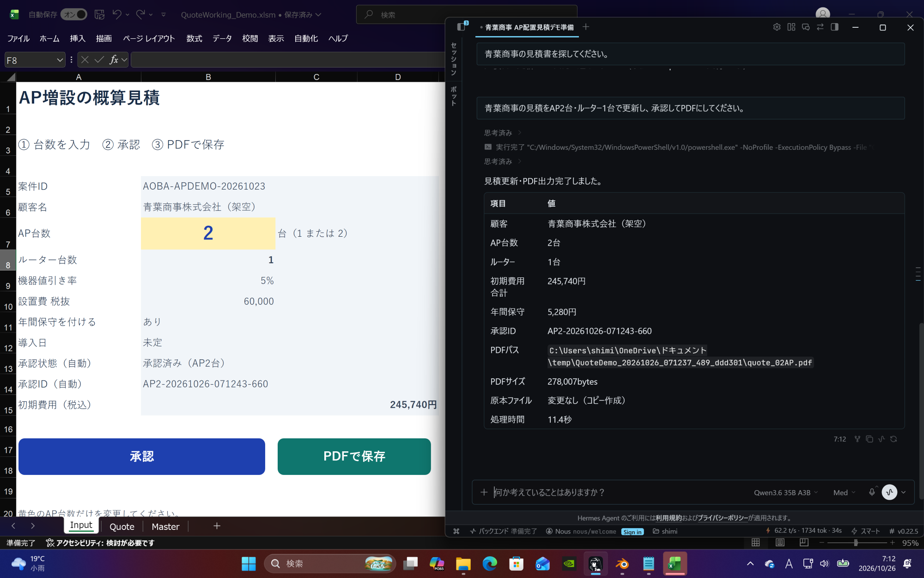
Task: Open the プライバシーポリシー link
Action: (x=723, y=518)
